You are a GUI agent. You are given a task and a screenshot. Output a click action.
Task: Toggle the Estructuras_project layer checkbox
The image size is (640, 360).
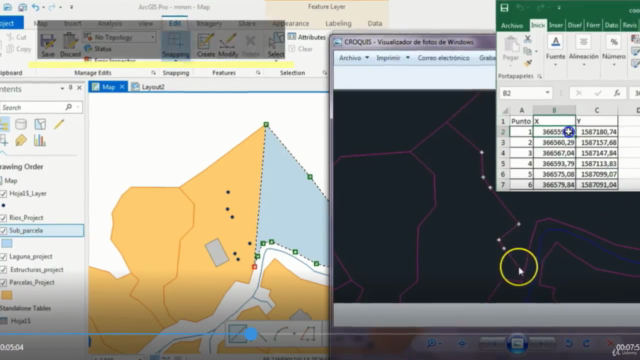[4, 270]
